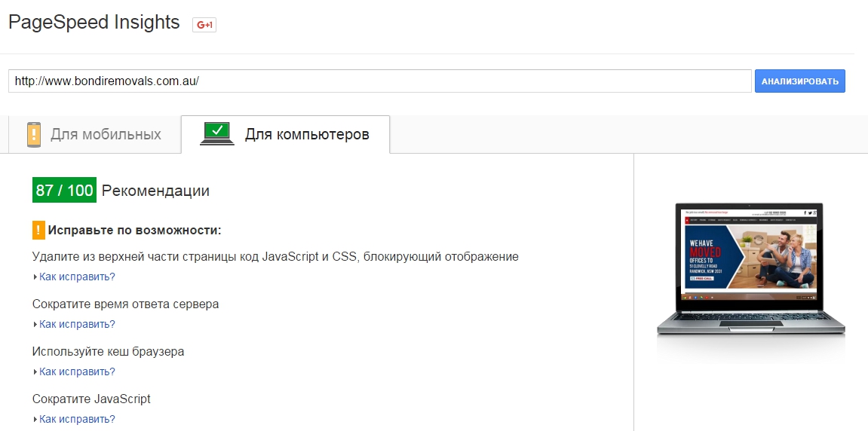Screen dimensions: 868x431
Task: Click the Сократите время ответа сервера text
Action: click(126, 304)
